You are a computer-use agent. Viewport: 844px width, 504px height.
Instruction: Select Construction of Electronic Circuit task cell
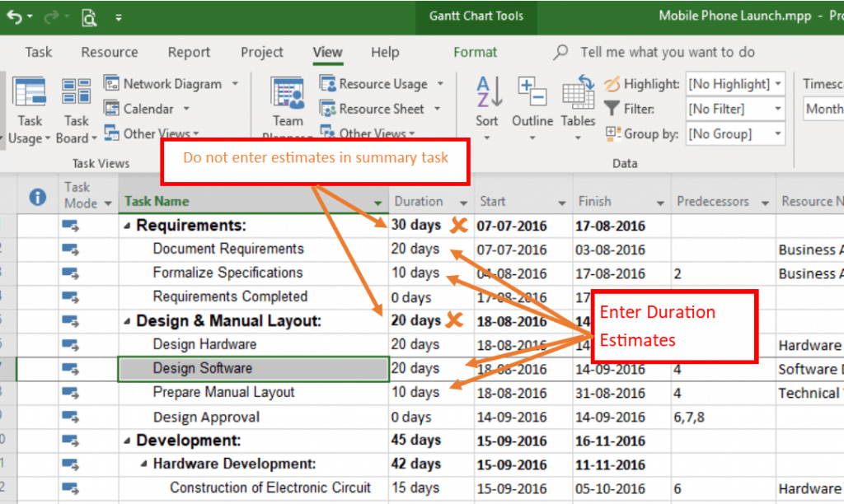[254, 488]
